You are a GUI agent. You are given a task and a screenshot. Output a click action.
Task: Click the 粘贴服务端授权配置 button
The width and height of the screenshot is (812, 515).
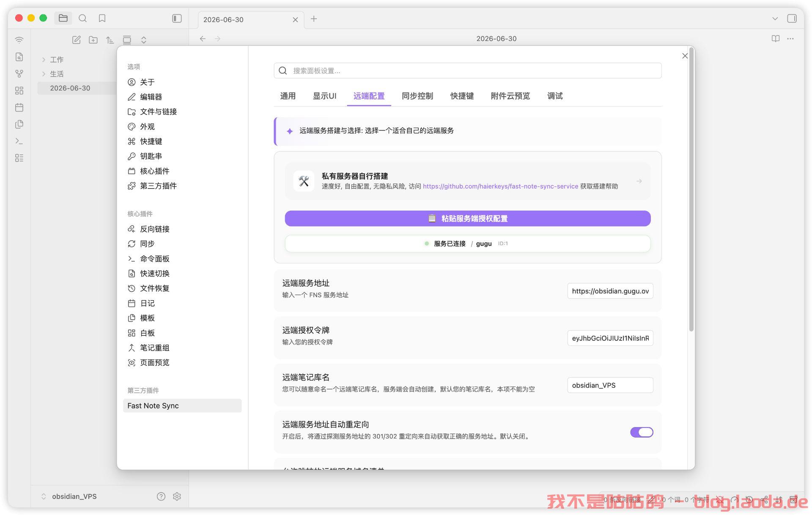pos(467,218)
